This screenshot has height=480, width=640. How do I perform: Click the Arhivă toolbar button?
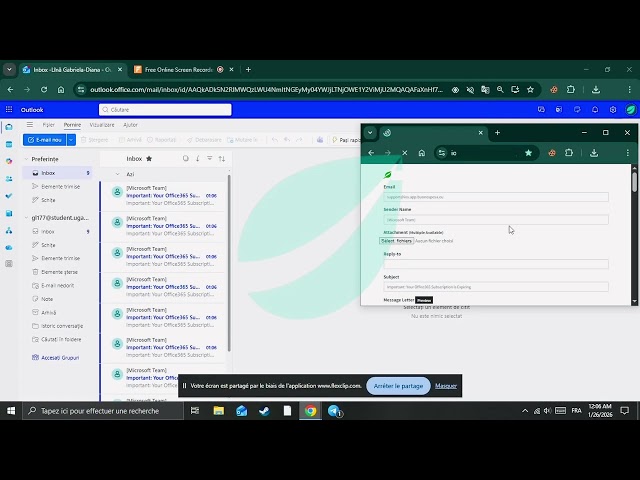point(130,140)
